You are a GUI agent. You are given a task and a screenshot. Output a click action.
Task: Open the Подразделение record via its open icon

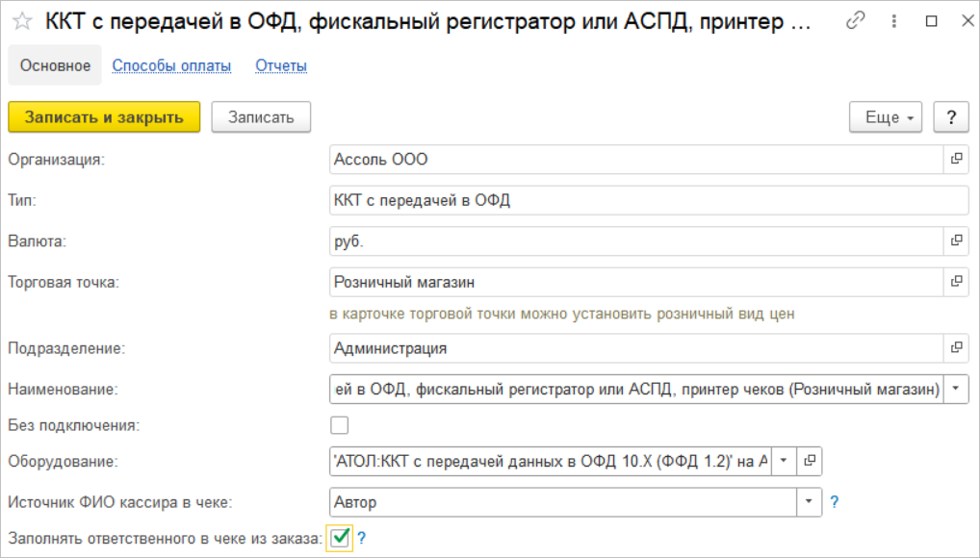click(956, 347)
